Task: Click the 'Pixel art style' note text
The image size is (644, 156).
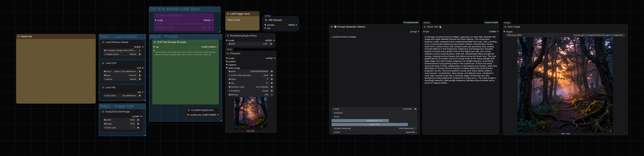Action: [234, 20]
